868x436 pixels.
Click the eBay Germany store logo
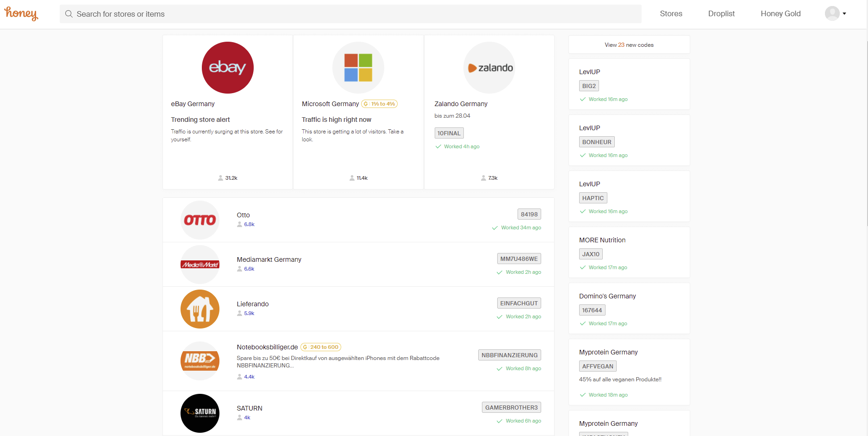click(x=228, y=68)
